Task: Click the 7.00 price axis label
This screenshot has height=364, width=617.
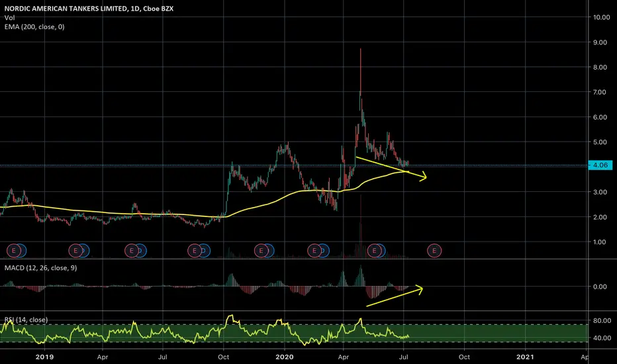Action: (600, 92)
